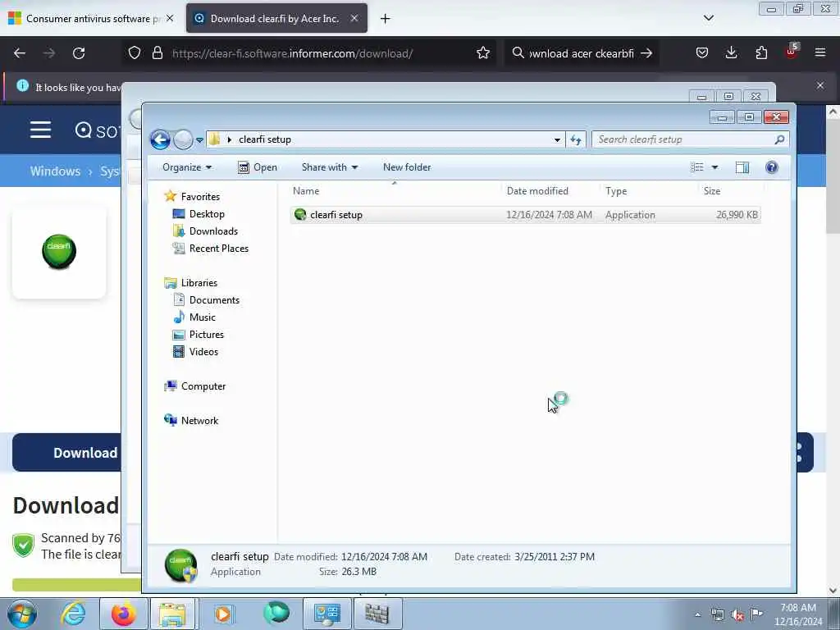840x630 pixels.
Task: Open the Firefox hamburger application menu
Action: [820, 53]
